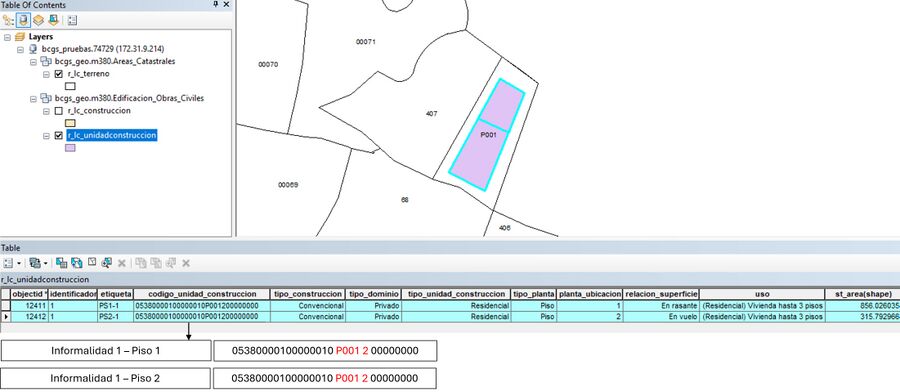Enable the r_lc_construccion layer checkbox
900x392 pixels.
pos(58,111)
